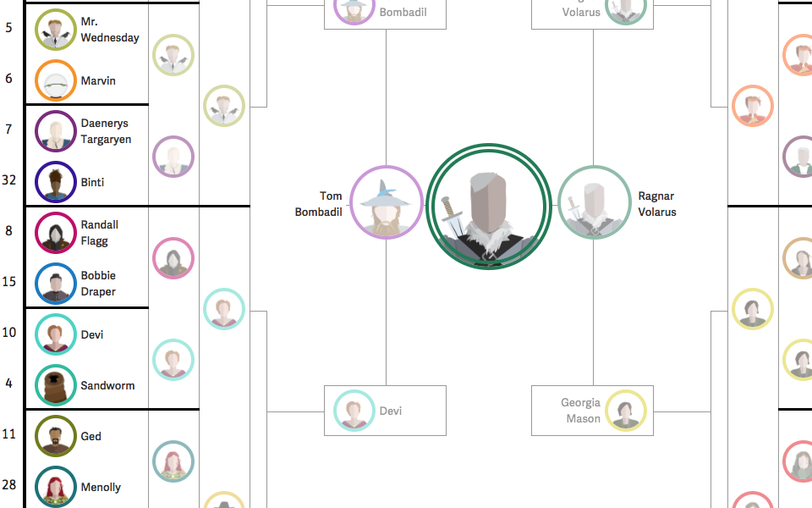The width and height of the screenshot is (812, 508).
Task: Select the large Tom Bombadil finalist avatar
Action: (387, 202)
